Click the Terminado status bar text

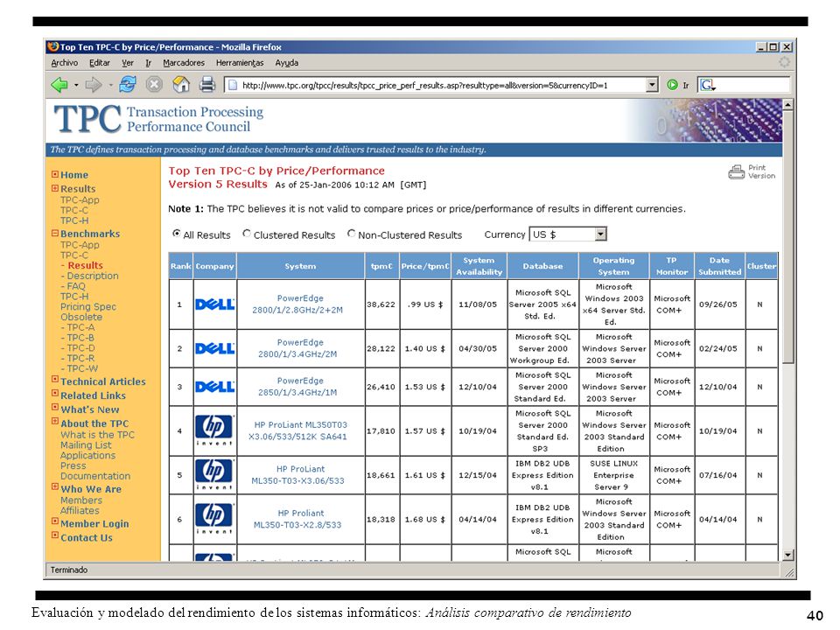point(68,570)
